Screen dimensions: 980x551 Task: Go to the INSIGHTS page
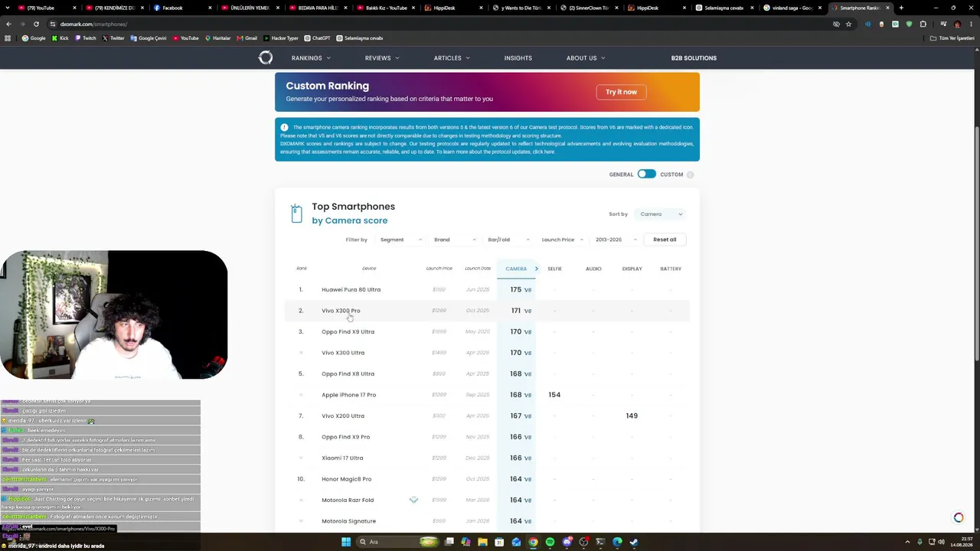pyautogui.click(x=518, y=58)
